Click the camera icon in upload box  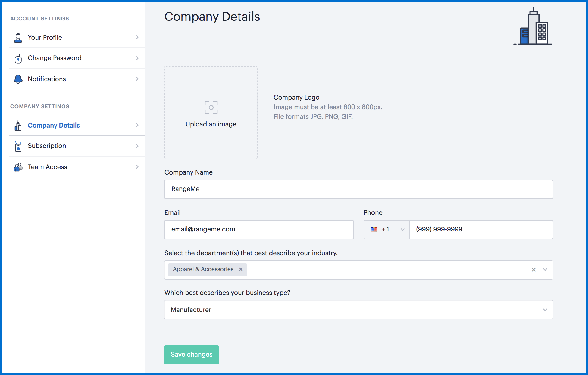pyautogui.click(x=211, y=107)
